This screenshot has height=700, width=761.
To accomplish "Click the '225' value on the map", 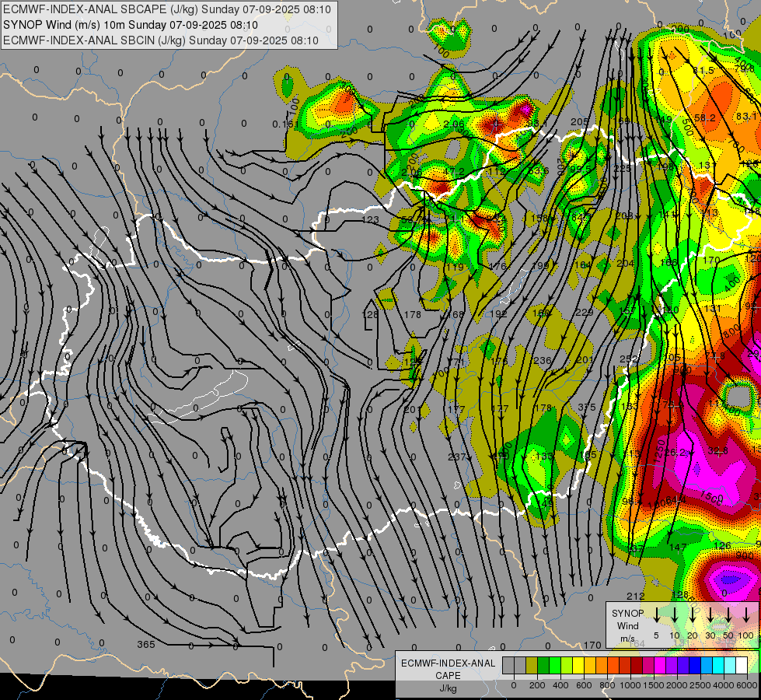I will [x=623, y=168].
